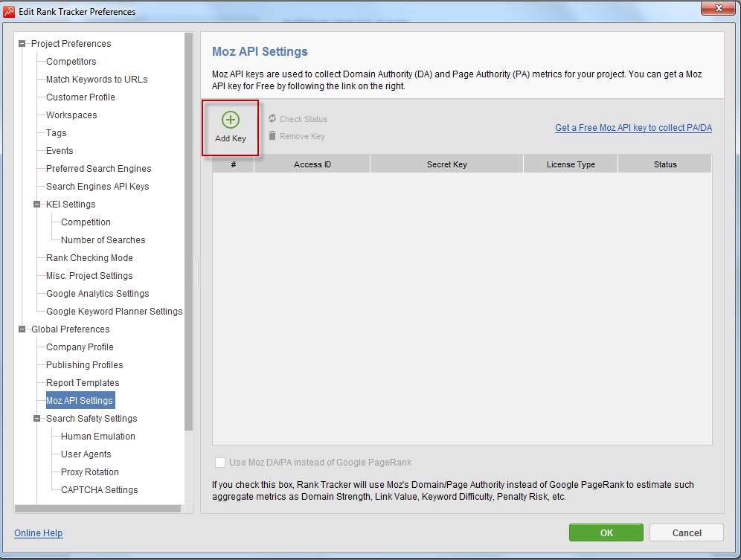Screen dimensions: 741x560
Task: Select the Tags tree item
Action: (57, 133)
